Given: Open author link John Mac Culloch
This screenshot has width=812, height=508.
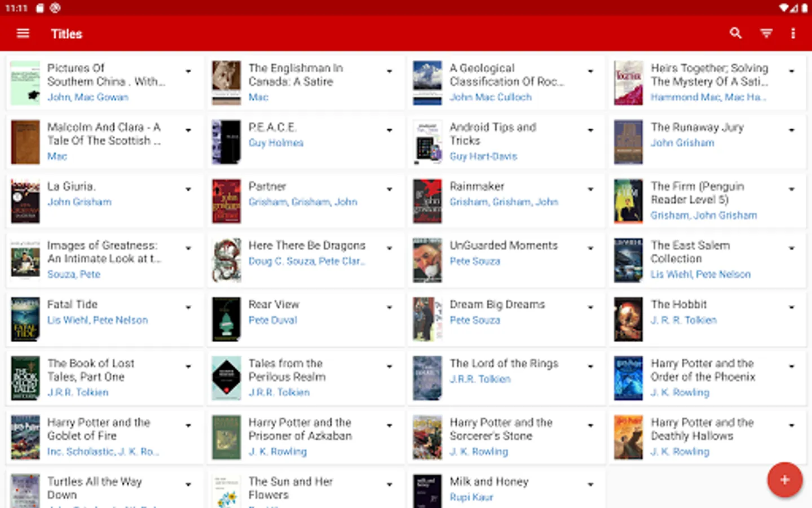Looking at the screenshot, I should pyautogui.click(x=491, y=97).
